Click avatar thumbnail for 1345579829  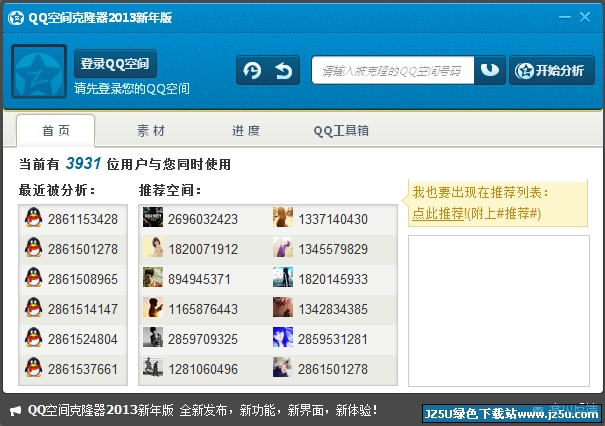point(283,247)
